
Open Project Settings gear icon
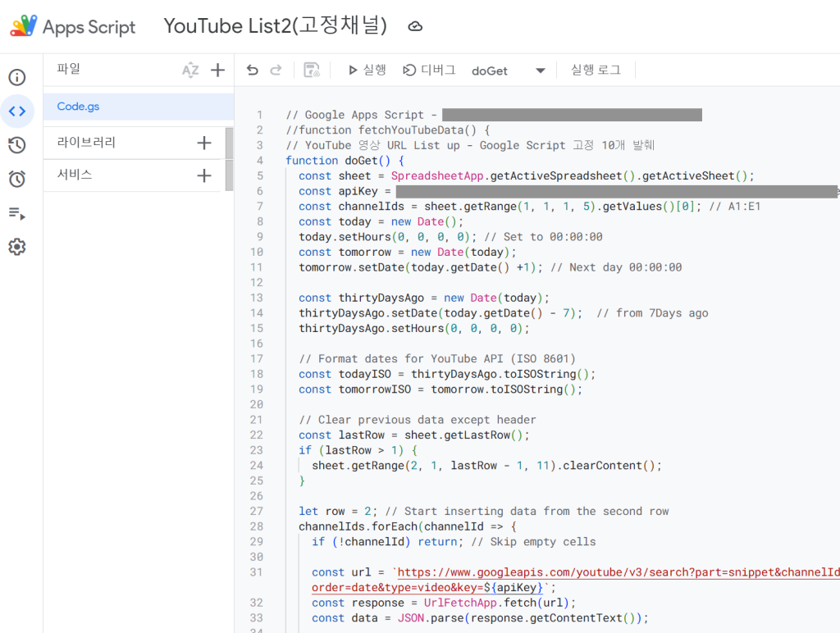[x=17, y=247]
